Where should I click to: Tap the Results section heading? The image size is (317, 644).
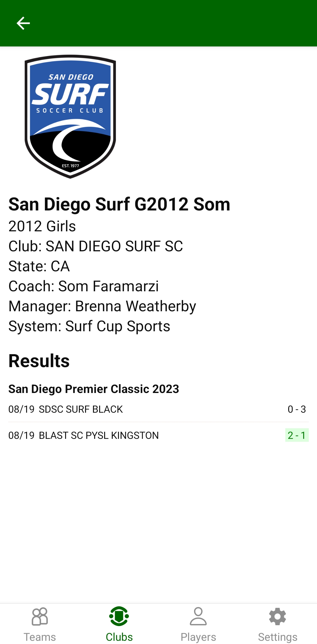[39, 361]
